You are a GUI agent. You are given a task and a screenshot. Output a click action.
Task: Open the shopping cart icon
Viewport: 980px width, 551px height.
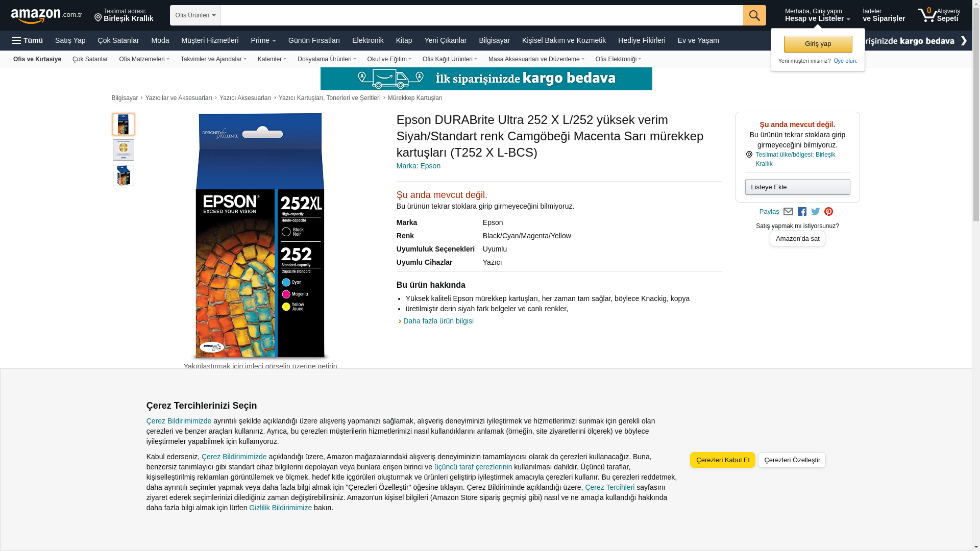click(x=927, y=15)
